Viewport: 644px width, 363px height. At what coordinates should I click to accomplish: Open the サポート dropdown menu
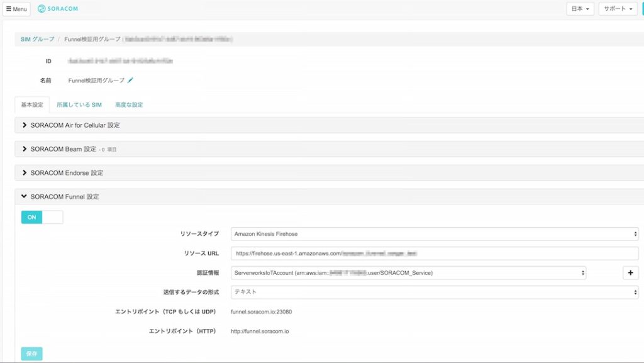(x=618, y=9)
